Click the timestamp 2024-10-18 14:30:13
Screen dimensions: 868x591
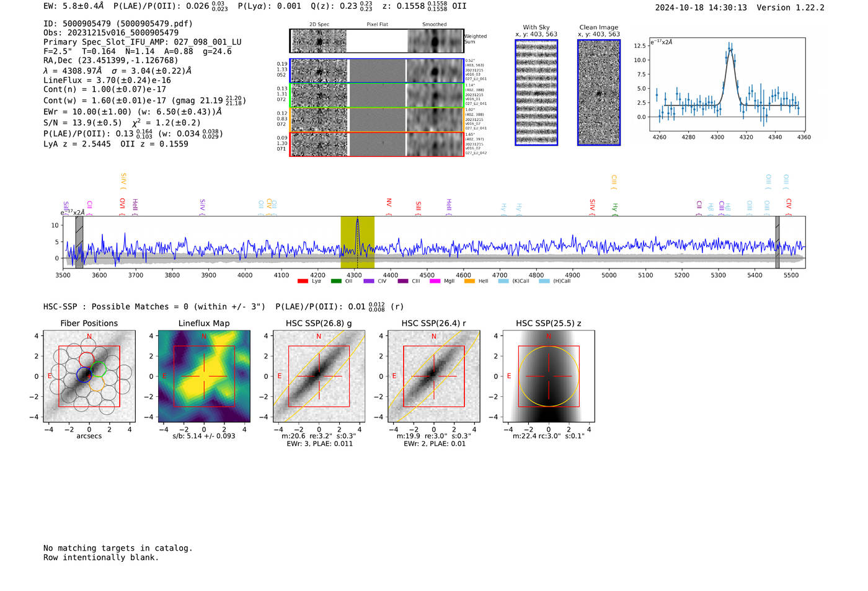(701, 7)
